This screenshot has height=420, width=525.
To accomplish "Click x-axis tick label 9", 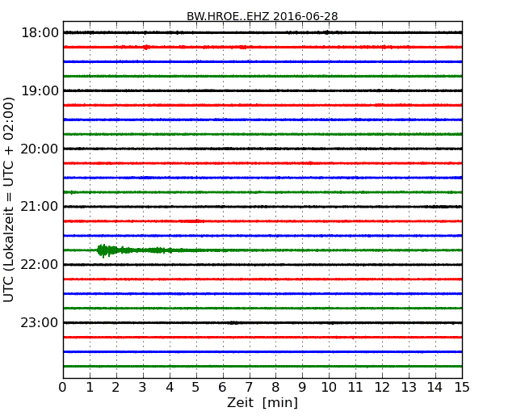I will (x=302, y=388).
